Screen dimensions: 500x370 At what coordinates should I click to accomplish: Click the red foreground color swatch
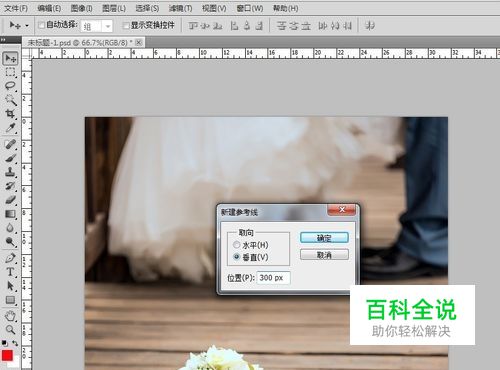tap(7, 356)
